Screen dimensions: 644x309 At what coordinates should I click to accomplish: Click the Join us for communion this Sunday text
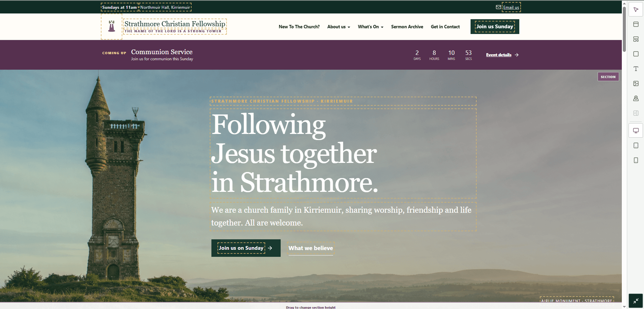pos(162,59)
